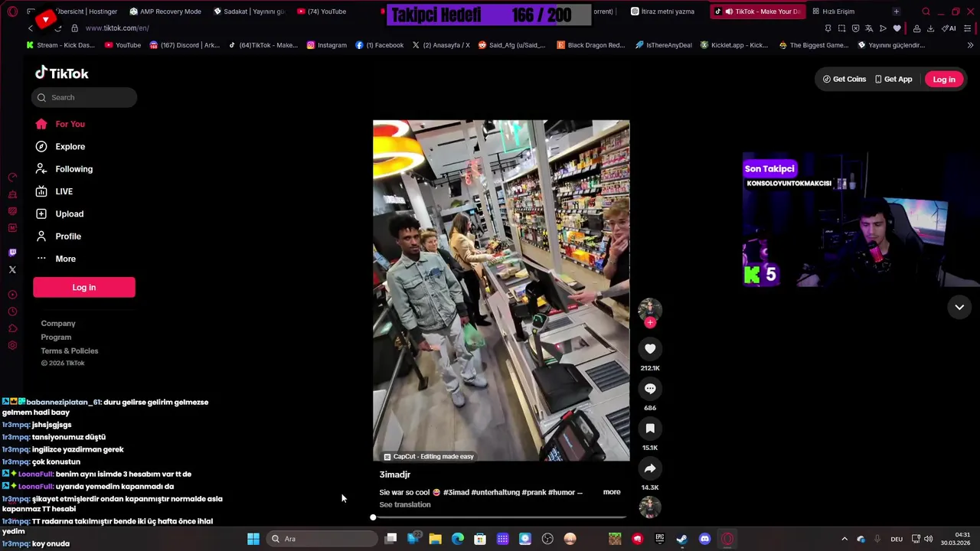Open the Anasayfa / X bookmark
Viewport: 980px width, 551px height.
441,45
